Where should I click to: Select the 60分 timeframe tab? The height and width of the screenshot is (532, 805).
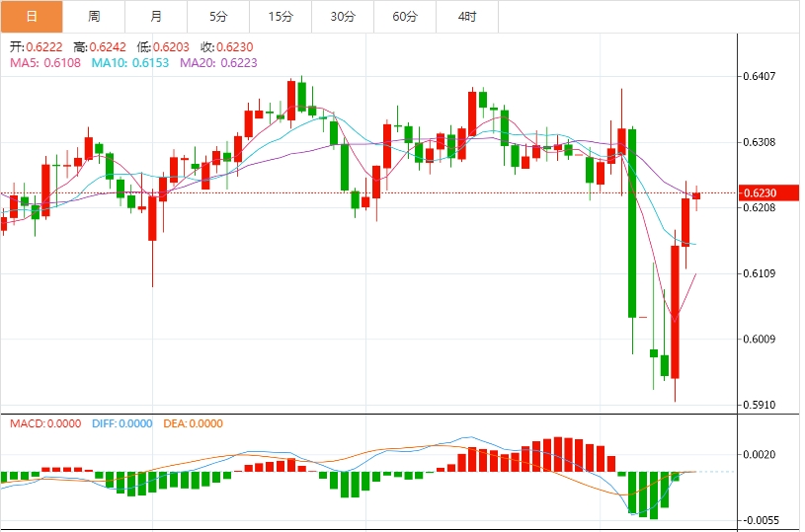point(405,17)
